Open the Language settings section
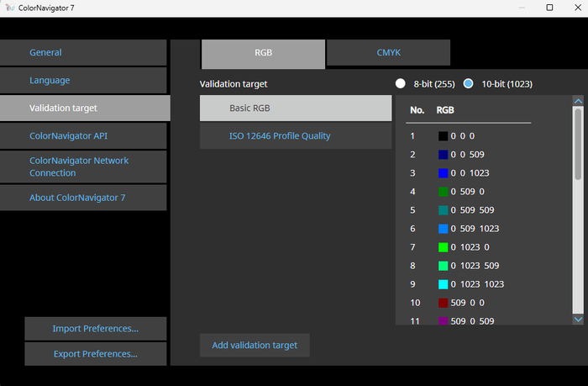588x386 pixels. [83, 81]
